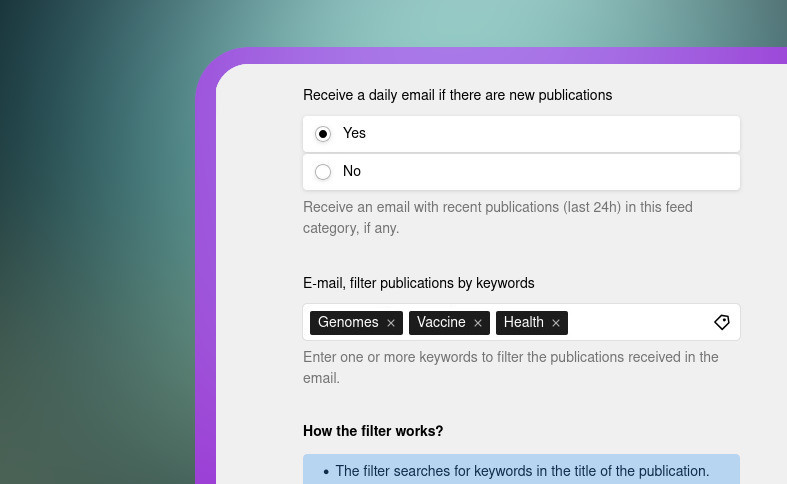The height and width of the screenshot is (484, 787).
Task: Click the 'Enter one or more keywords' hint
Action: coord(510,367)
